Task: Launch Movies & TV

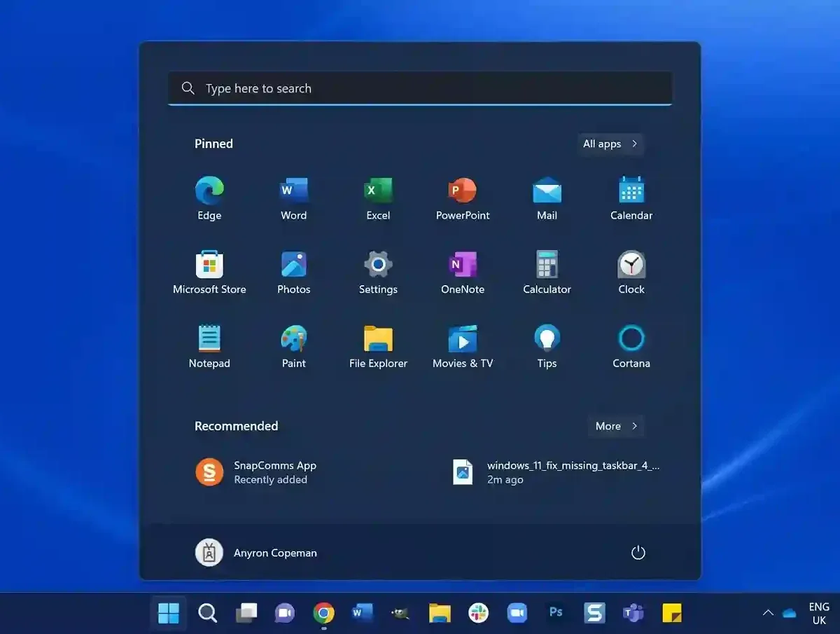Action: [463, 347]
